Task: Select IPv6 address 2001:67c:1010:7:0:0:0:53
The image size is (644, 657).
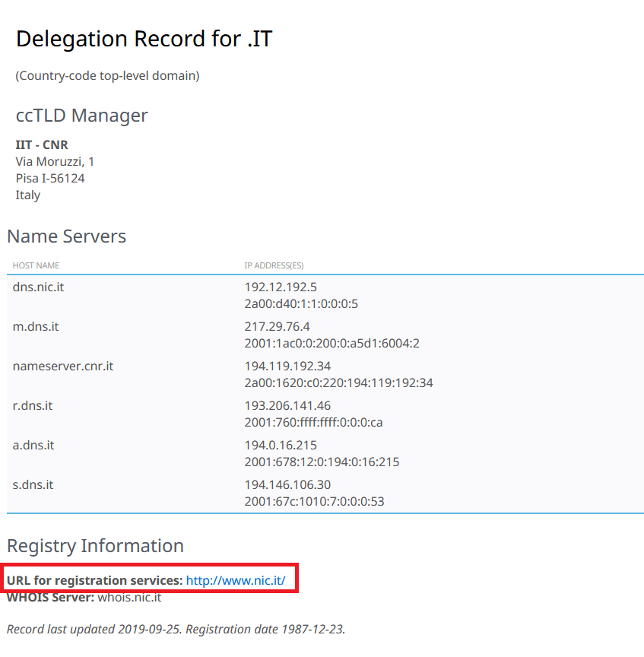Action: click(x=314, y=501)
